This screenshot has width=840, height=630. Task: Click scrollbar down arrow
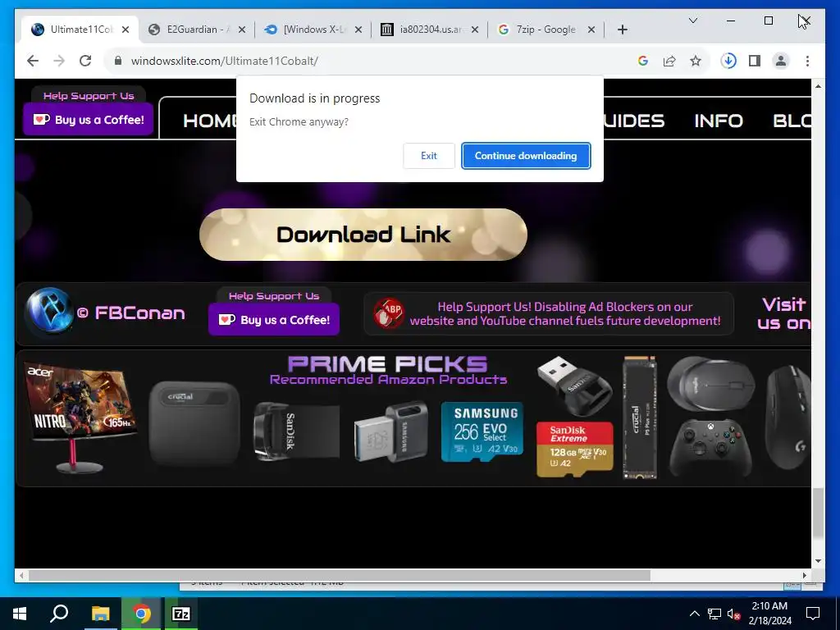pyautogui.click(x=818, y=561)
